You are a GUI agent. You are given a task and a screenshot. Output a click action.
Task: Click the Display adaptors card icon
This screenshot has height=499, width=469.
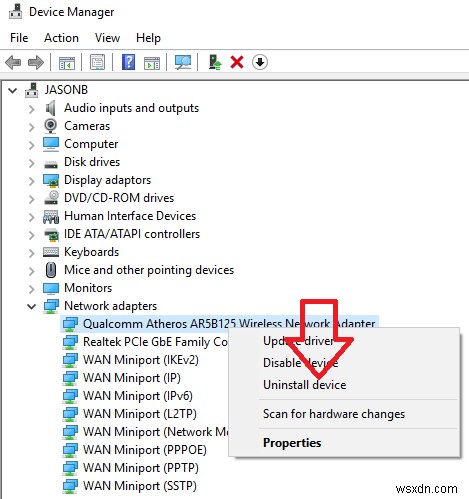point(51,180)
